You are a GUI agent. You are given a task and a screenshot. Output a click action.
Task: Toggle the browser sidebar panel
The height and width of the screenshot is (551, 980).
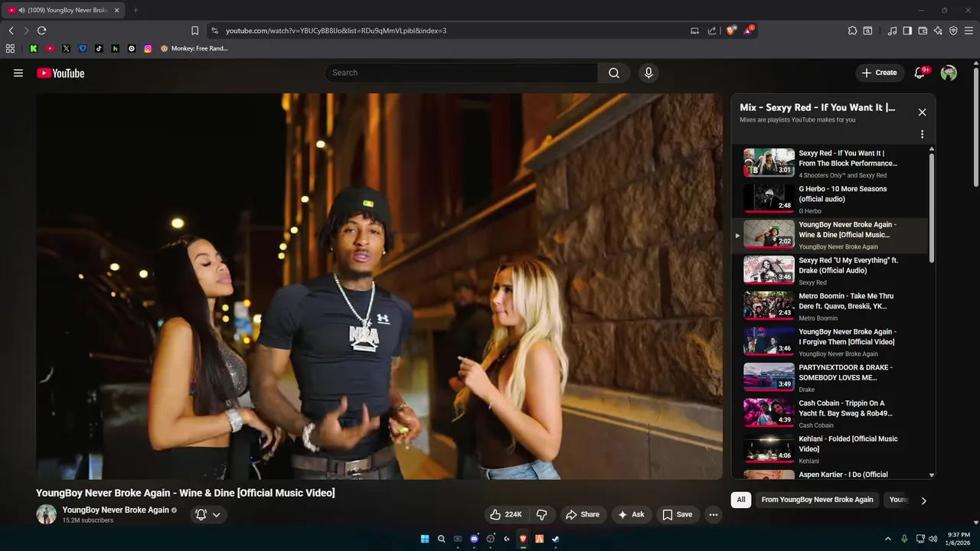point(907,31)
